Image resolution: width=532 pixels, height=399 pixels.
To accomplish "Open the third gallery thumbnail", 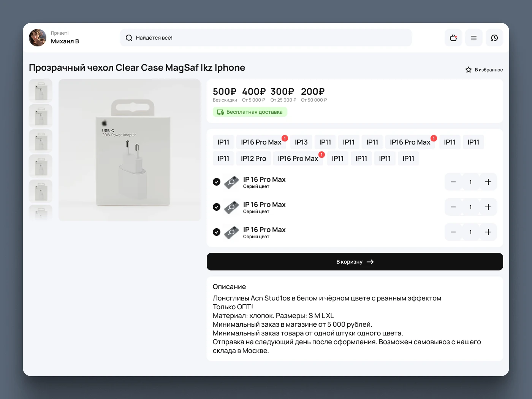I will point(41,141).
